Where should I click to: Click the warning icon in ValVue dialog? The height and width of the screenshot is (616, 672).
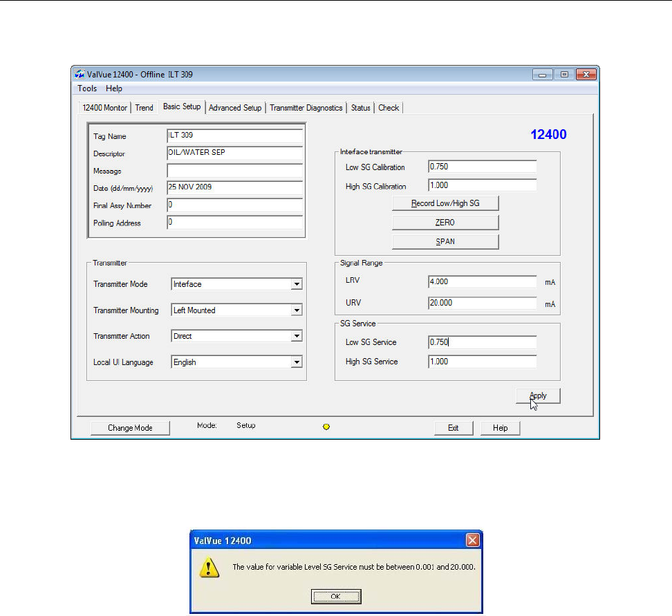point(209,567)
